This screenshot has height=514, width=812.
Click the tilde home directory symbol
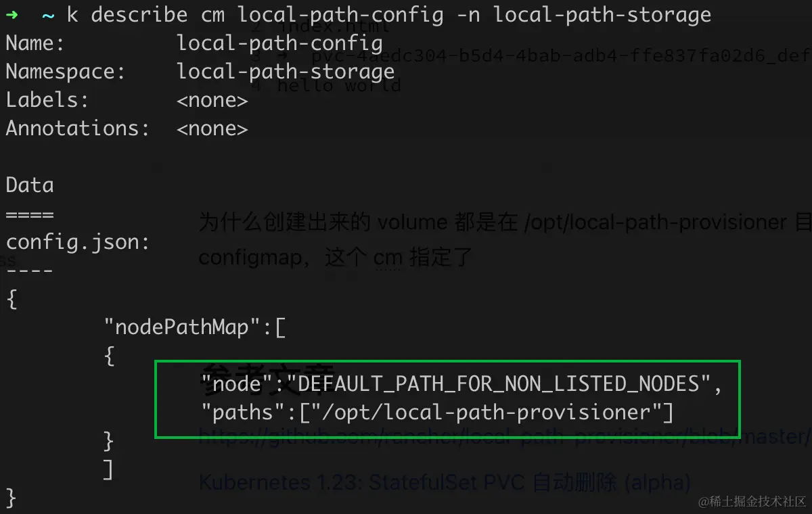(48, 14)
